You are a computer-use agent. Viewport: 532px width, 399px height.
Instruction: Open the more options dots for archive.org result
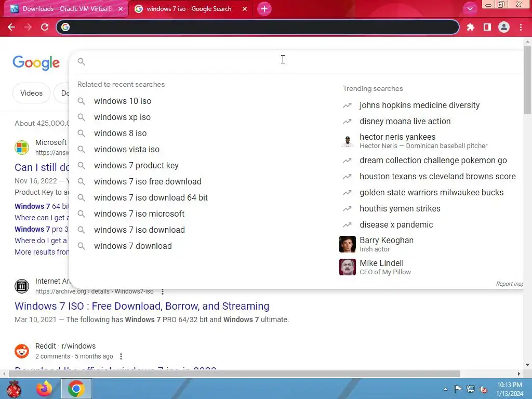(163, 291)
